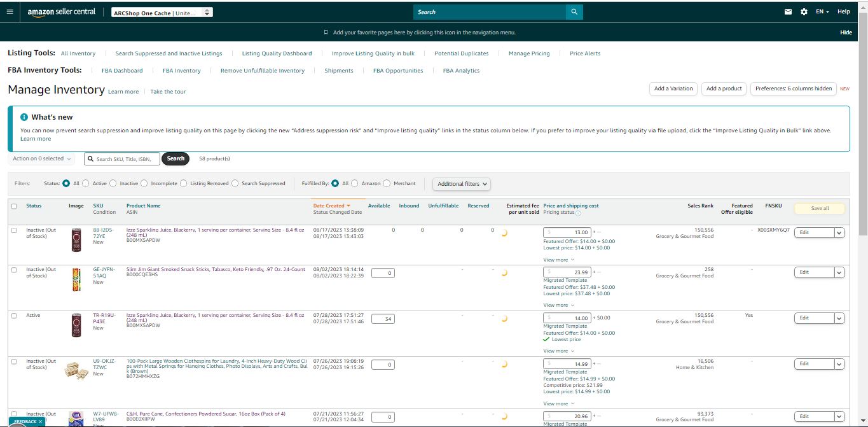This screenshot has height=427, width=868.
Task: Click the Date Created sort arrow
Action: point(348,206)
